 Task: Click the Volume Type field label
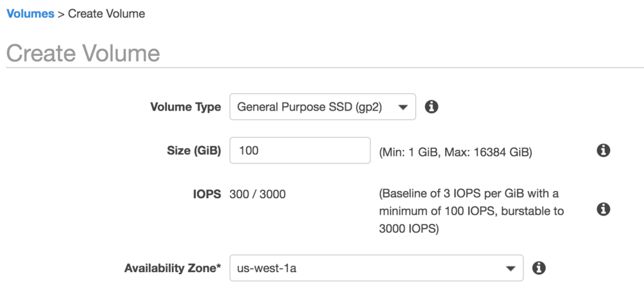pos(185,107)
